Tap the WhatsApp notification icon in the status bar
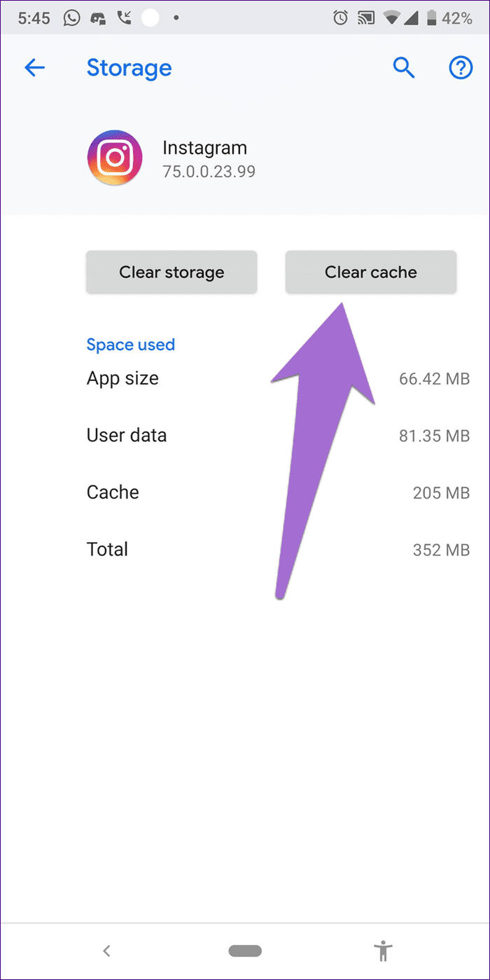The height and width of the screenshot is (980, 490). pos(71,18)
